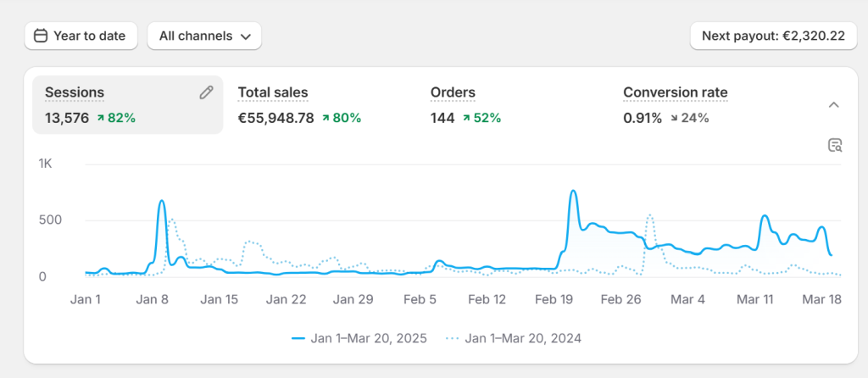Click the trend arrow next to 80%
The height and width of the screenshot is (378, 868).
pyautogui.click(x=326, y=118)
